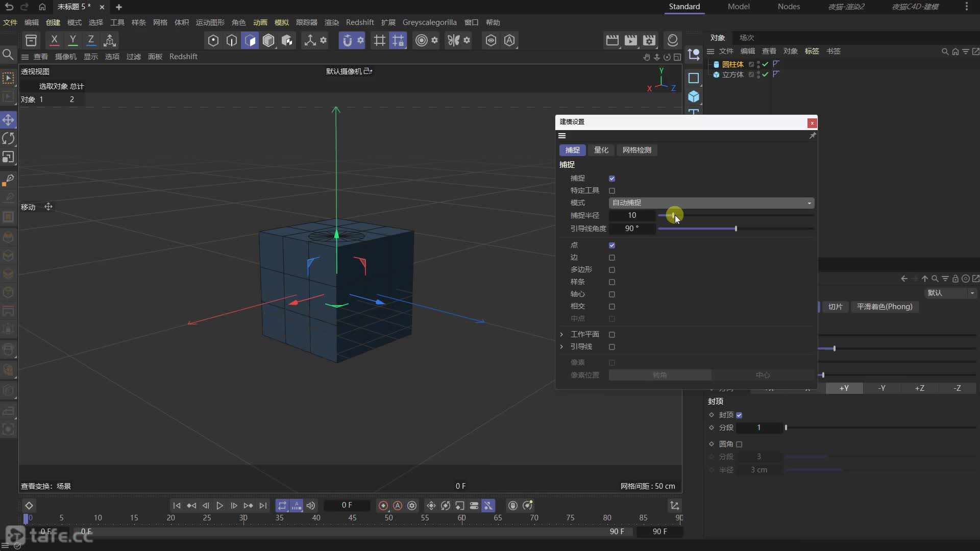Viewport: 980px width, 551px height.
Task: Switch to 量化 tab
Action: coord(601,150)
